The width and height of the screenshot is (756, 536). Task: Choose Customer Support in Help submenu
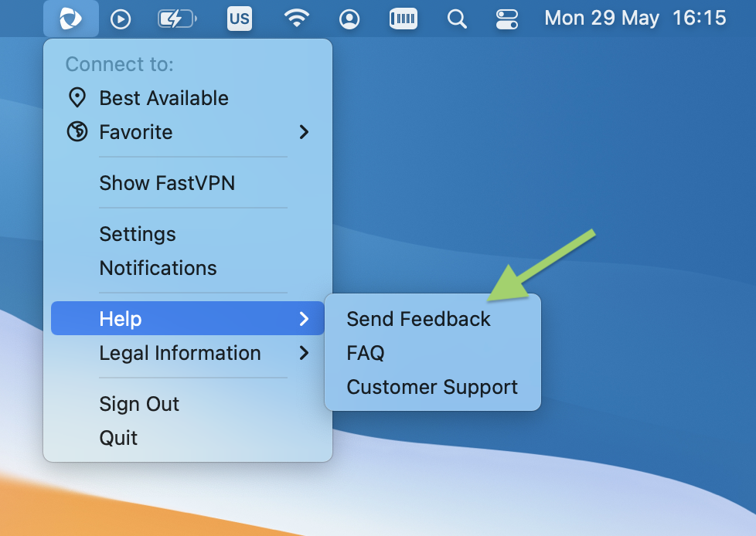point(432,387)
